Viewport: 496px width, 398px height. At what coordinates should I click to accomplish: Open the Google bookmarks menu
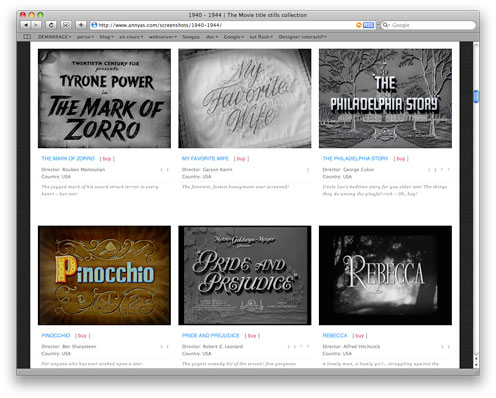pyautogui.click(x=233, y=37)
